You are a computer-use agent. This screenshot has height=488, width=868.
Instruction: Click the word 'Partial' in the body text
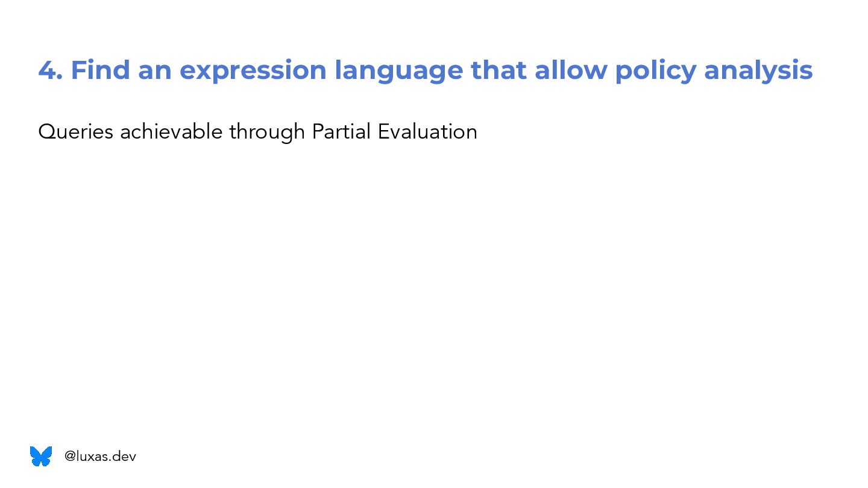tap(341, 131)
